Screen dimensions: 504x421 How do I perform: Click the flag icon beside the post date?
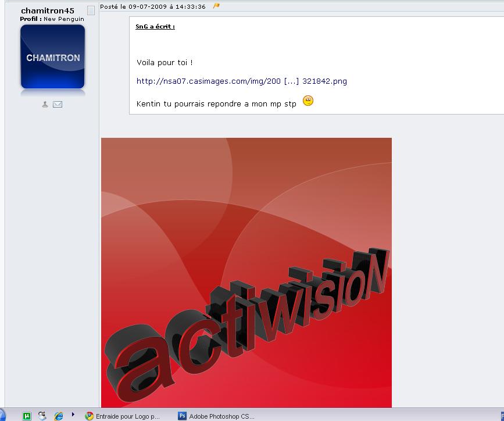click(216, 6)
